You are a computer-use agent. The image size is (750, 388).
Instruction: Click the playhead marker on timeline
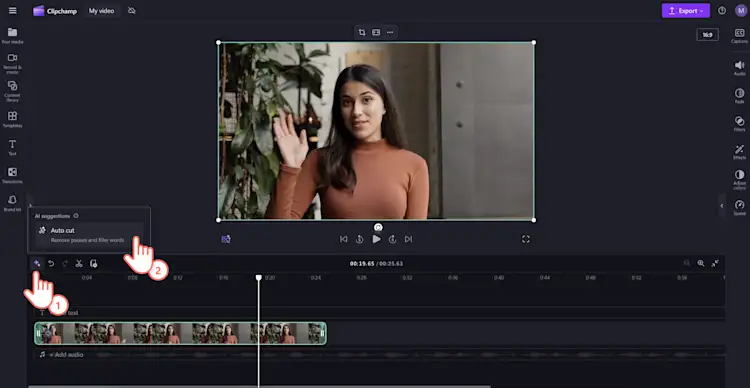click(x=259, y=277)
